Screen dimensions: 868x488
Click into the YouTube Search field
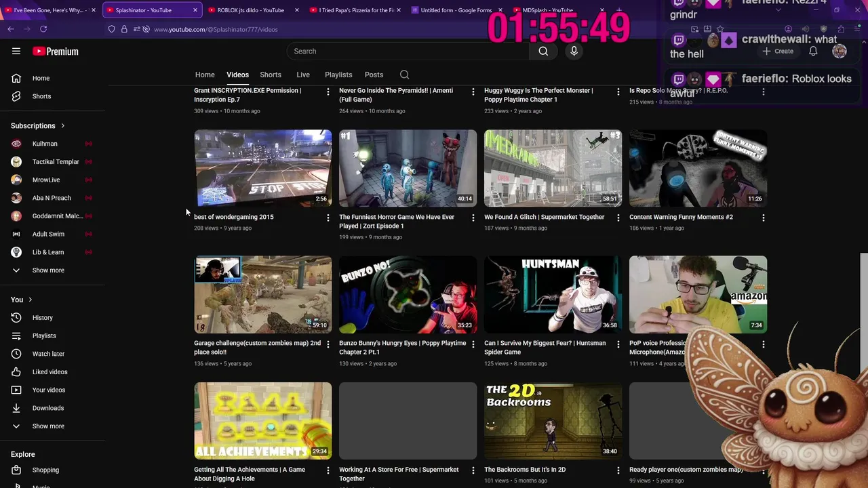tap(408, 51)
